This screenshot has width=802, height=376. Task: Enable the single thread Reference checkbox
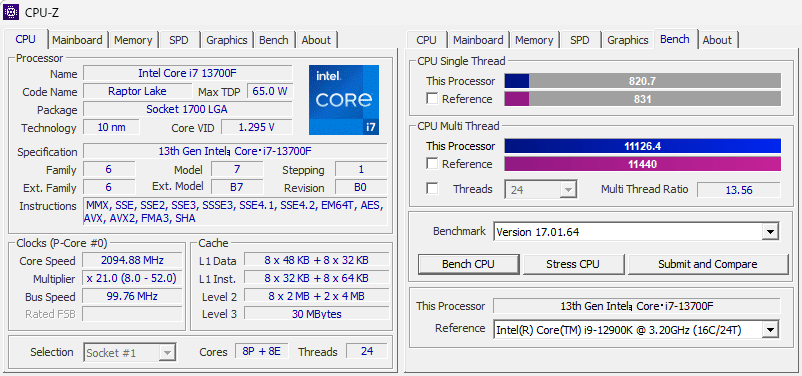(432, 99)
